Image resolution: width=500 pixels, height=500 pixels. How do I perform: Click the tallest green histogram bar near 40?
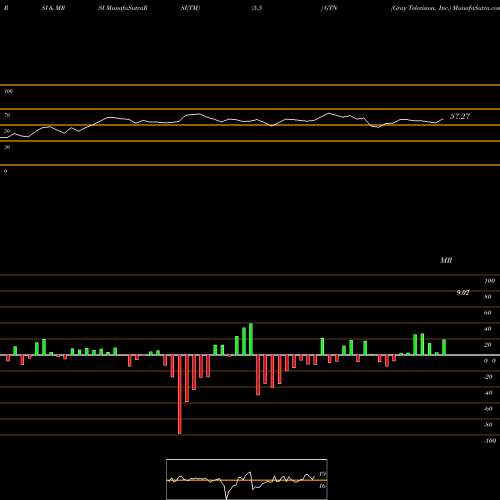point(251,339)
